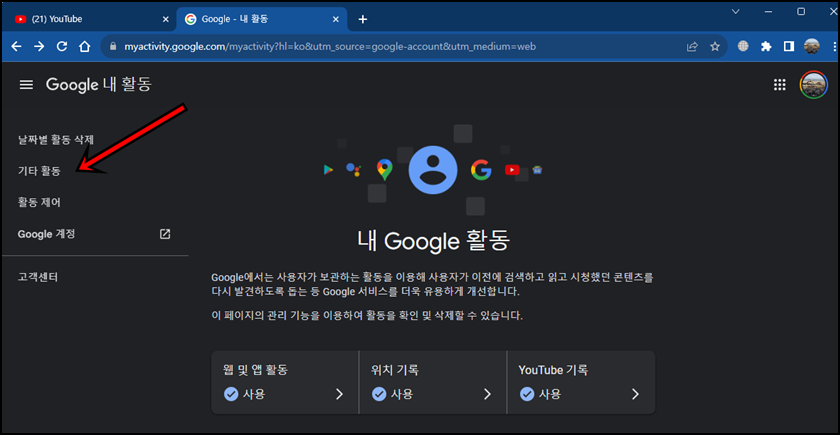Screen dimensions: 840x435
Task: Reload the current page
Action: [62, 47]
